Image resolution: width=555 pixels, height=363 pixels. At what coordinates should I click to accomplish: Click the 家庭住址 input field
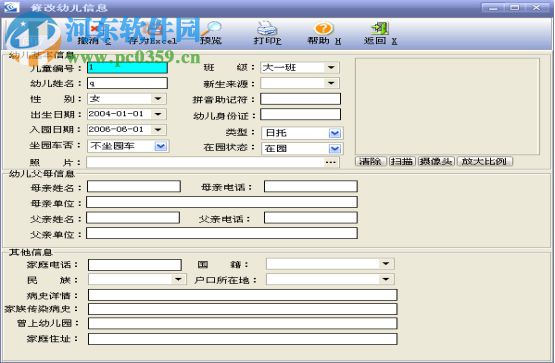coord(243,339)
